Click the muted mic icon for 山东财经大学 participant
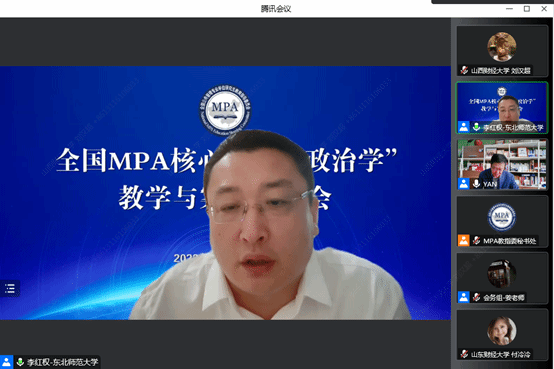 click(x=464, y=354)
